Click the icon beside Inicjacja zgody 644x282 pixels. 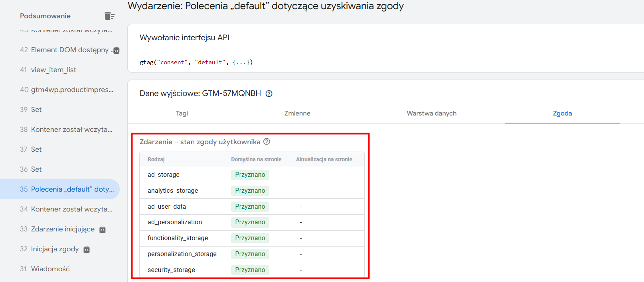pos(87,250)
